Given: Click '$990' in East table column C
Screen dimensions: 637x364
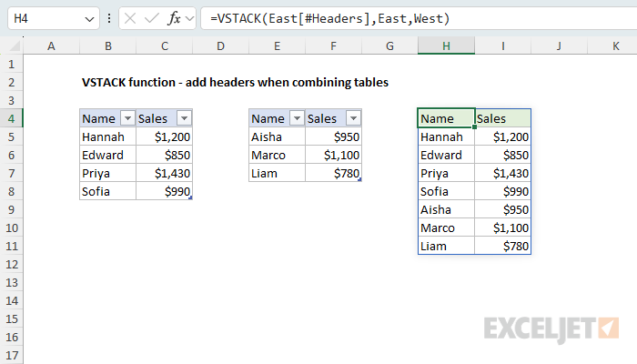Looking at the screenshot, I should (x=164, y=191).
